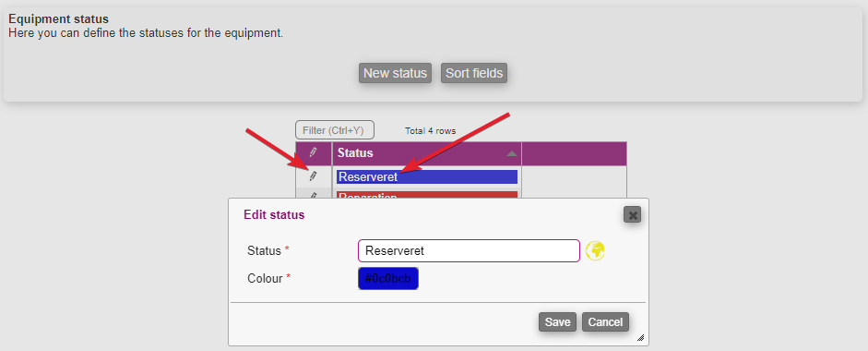
Task: Click the Sort fields button
Action: point(474,73)
